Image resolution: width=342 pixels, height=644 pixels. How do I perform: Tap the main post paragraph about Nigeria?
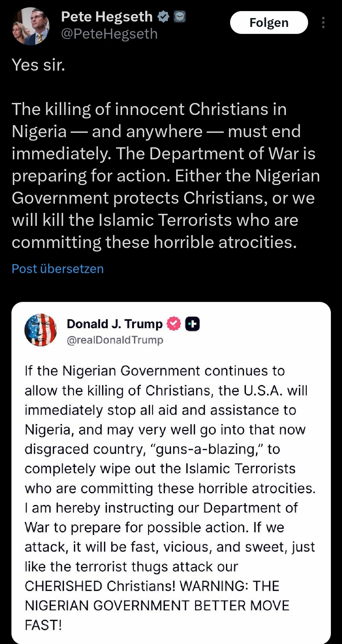(x=165, y=175)
